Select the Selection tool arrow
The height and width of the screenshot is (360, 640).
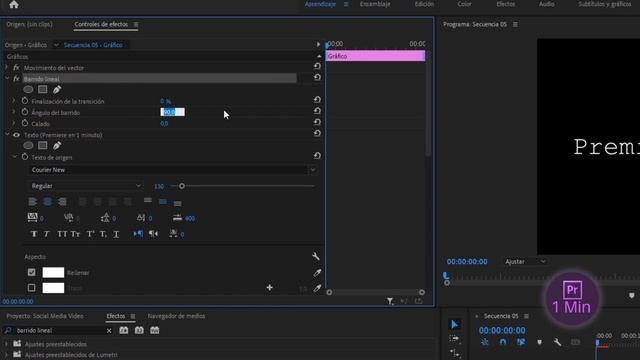[454, 324]
